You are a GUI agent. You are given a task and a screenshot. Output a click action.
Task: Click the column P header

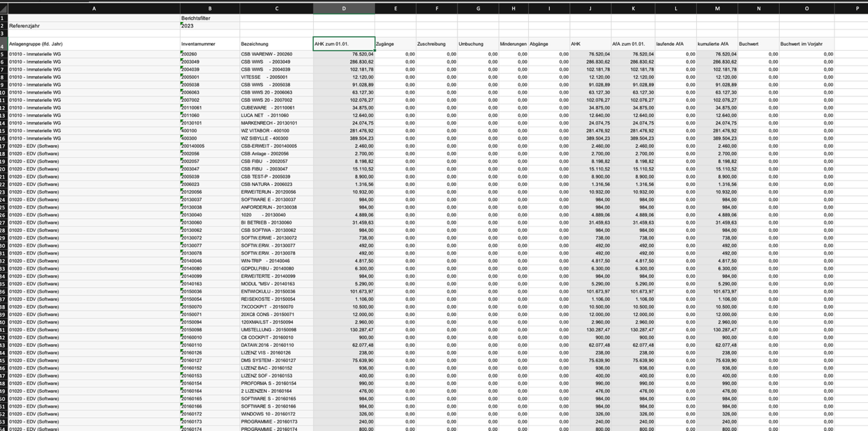(x=856, y=8)
